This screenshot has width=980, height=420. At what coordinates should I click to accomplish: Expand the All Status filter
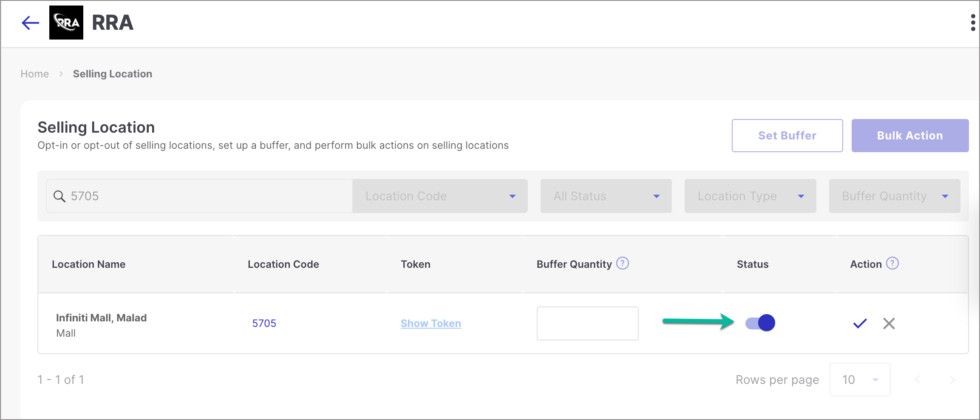coord(606,196)
